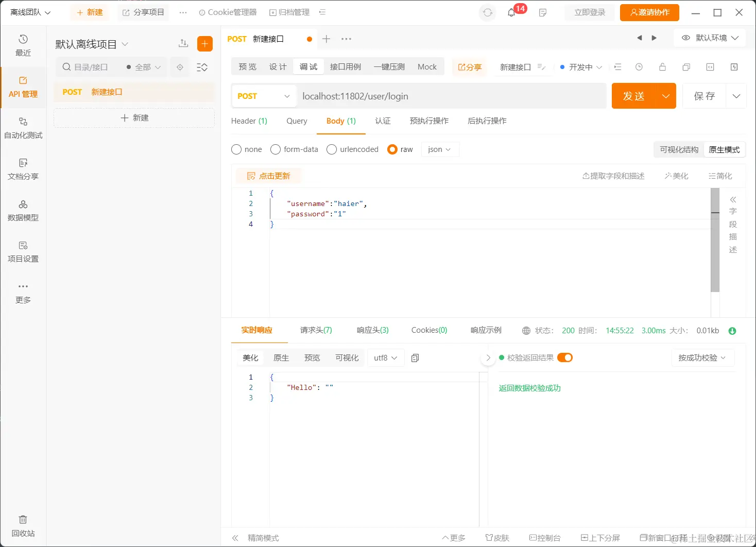Open the Mock tab
The image size is (756, 547).
coord(427,67)
